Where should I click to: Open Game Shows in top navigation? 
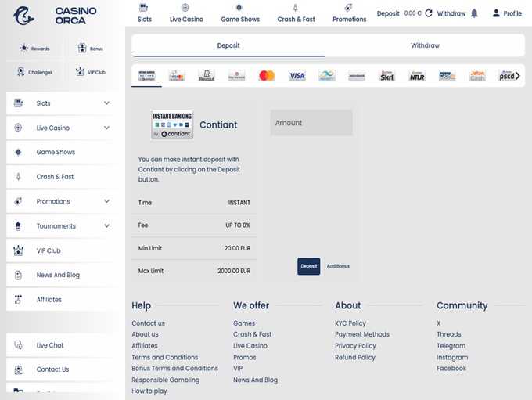(240, 13)
